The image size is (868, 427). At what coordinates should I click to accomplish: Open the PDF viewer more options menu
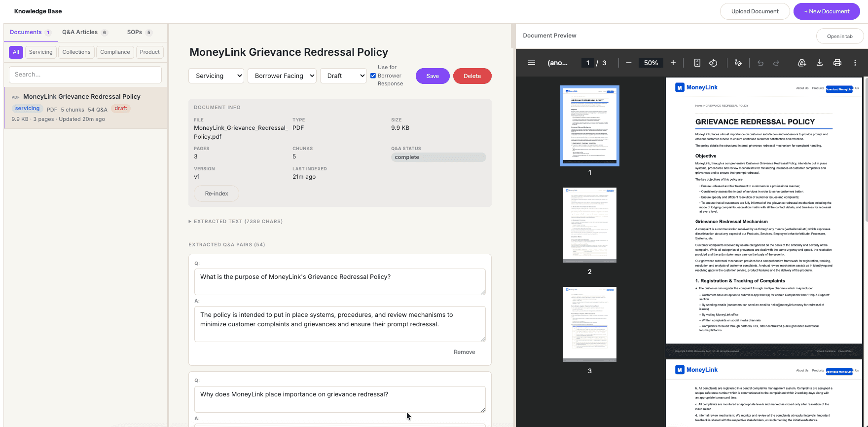tap(855, 63)
